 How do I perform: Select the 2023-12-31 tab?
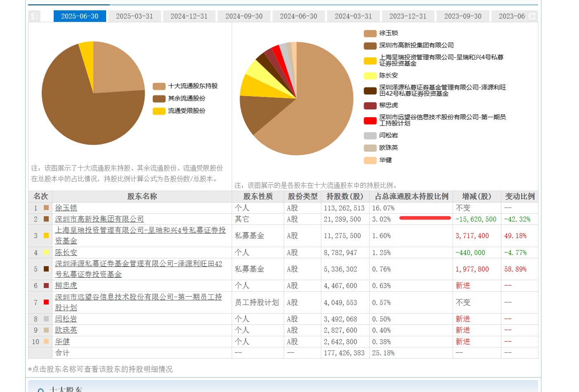pyautogui.click(x=408, y=16)
